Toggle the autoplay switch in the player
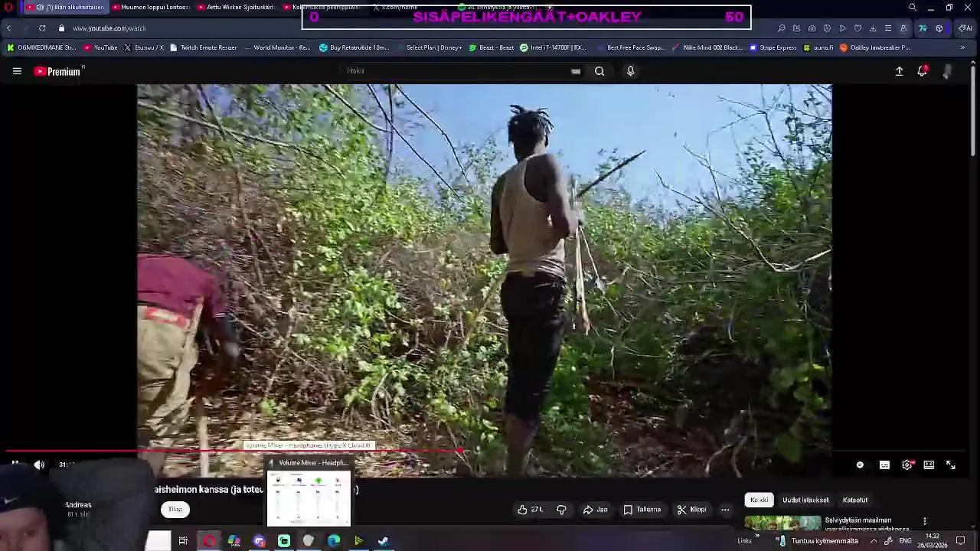The image size is (980, 551). click(860, 465)
